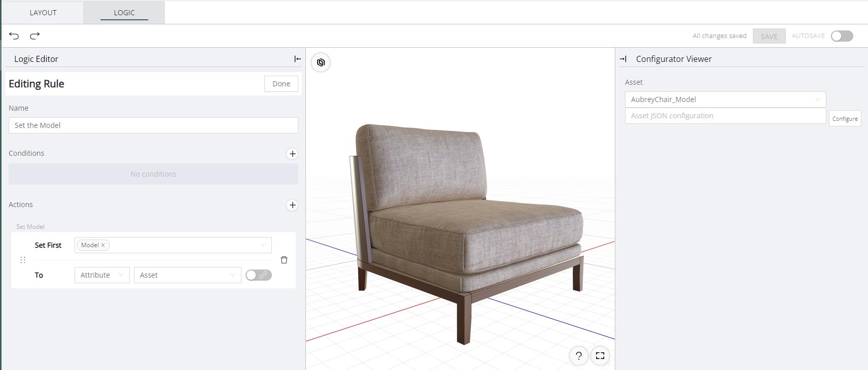Enable the Autosave toggle
The image size is (868, 370).
pos(842,36)
